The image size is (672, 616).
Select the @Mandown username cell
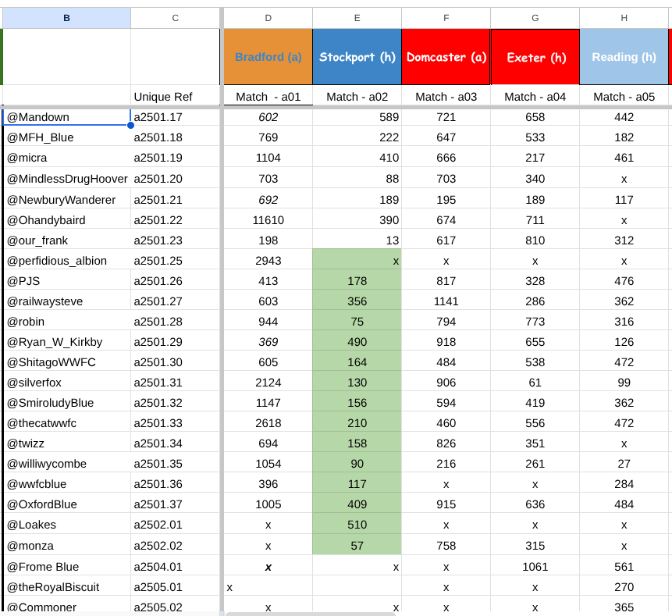[x=66, y=117]
